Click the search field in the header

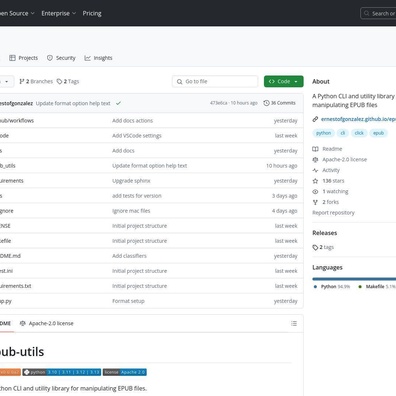click(378, 13)
